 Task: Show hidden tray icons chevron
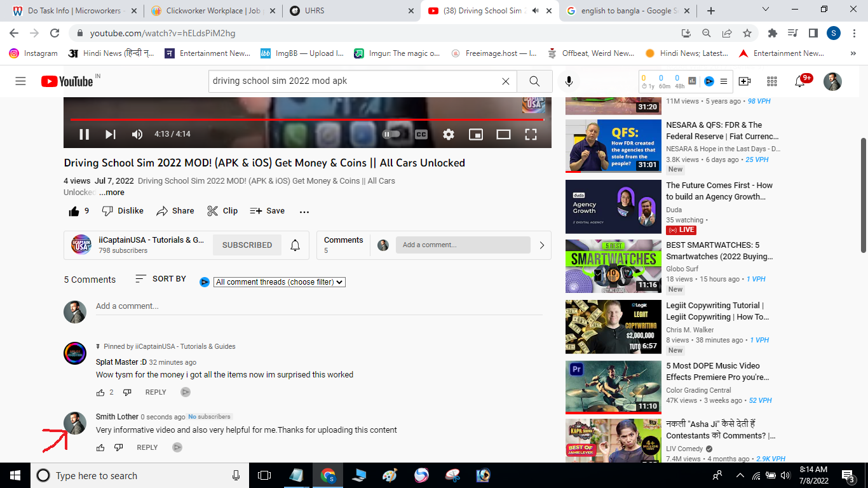(740, 475)
